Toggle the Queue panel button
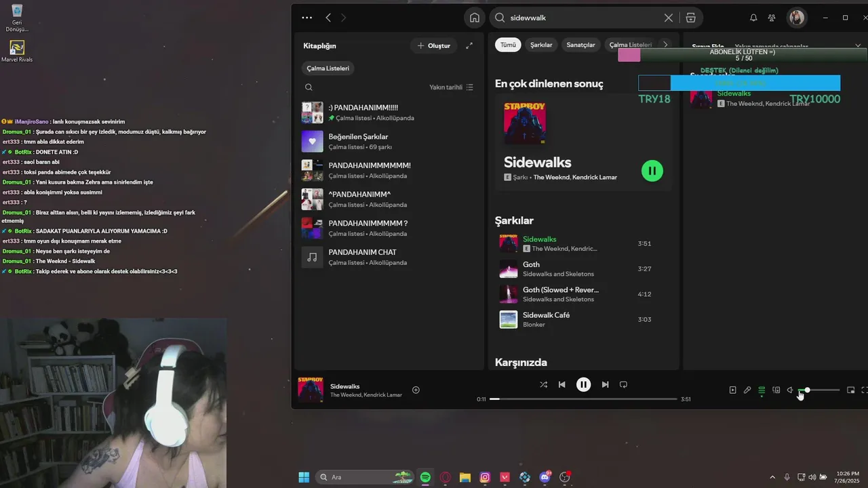Viewport: 868px width, 488px height. 762,390
